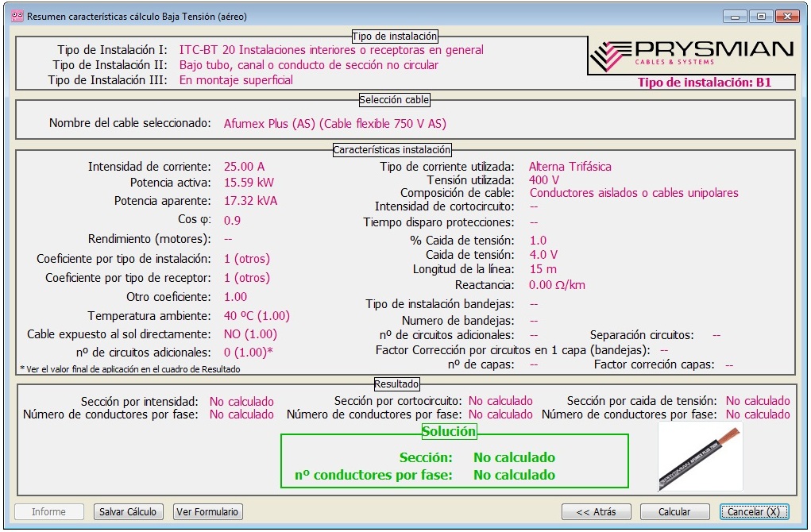This screenshot has width=811, height=532.
Task: Click 'Sección por intensidad' result 'No calculado'
Action: 241,402
